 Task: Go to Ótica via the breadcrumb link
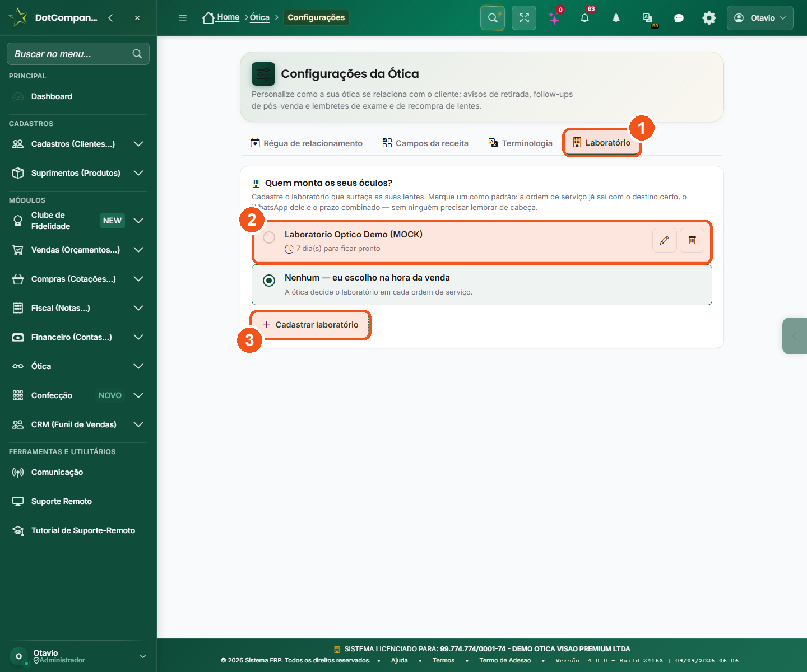point(259,17)
